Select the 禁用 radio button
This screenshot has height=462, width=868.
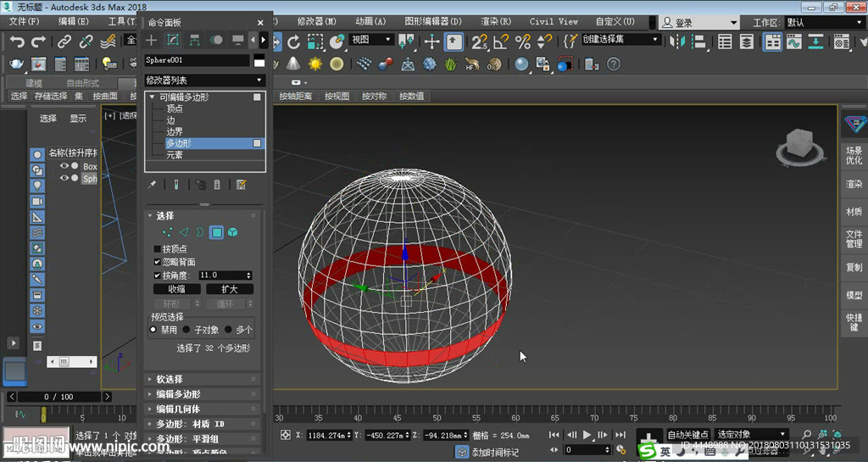[x=153, y=330]
